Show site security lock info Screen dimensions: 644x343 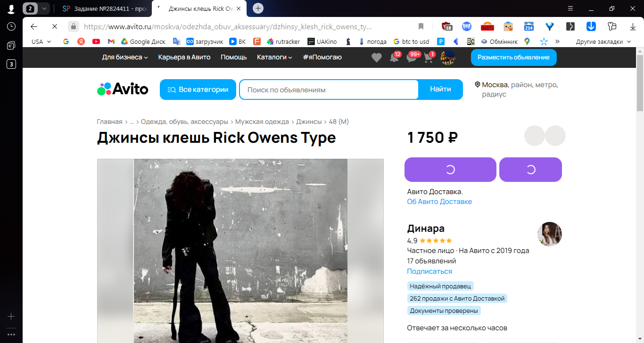[73, 26]
